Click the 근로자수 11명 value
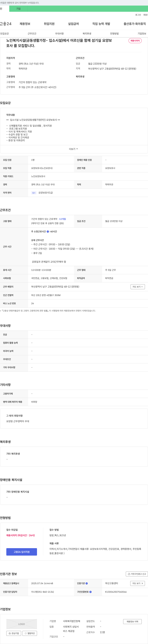The image size is (148, 644). [x=102, y=632]
